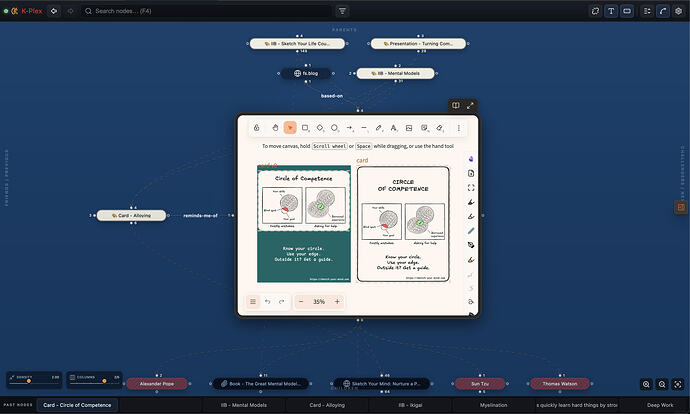Screen dimensions: 690x414
Task: Open the Alexander Pope child node
Action: (157, 384)
